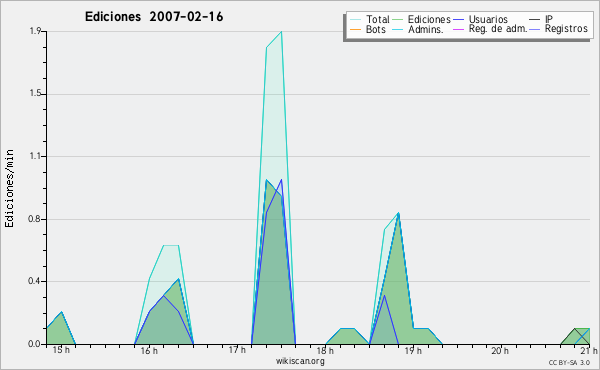Click the 18 h x-axis label
This screenshot has height=370, width=600.
(325, 350)
